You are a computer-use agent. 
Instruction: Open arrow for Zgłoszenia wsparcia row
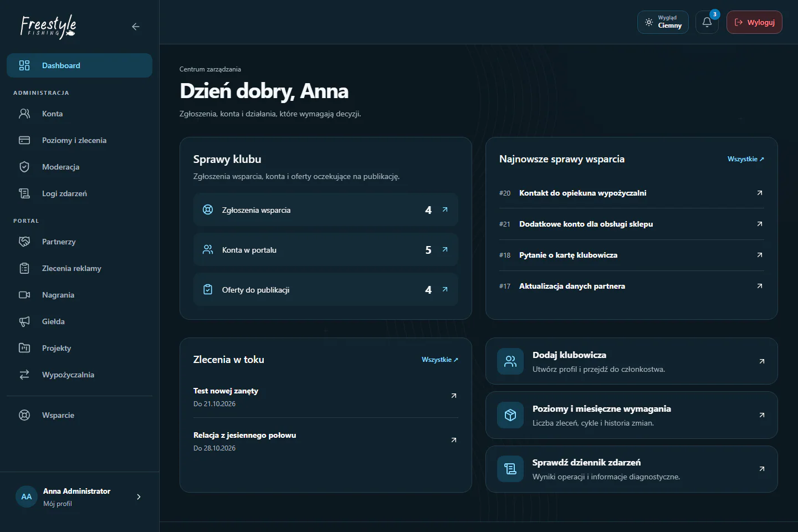click(x=445, y=209)
